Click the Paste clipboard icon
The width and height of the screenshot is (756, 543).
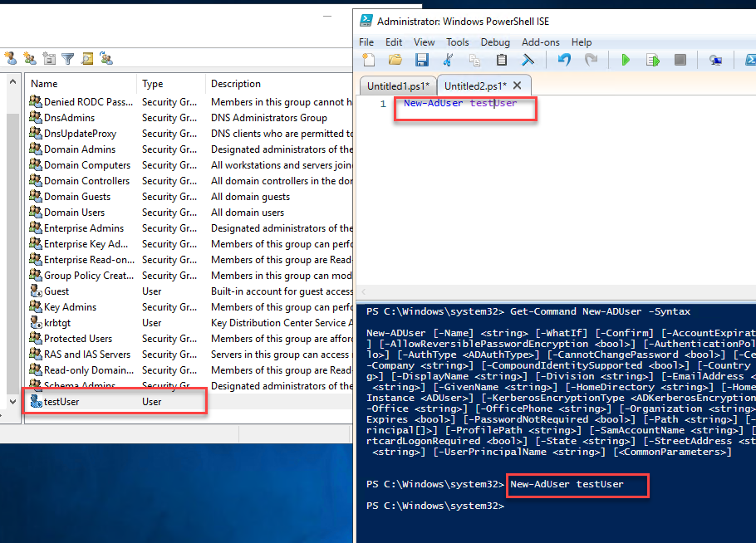[501, 60]
